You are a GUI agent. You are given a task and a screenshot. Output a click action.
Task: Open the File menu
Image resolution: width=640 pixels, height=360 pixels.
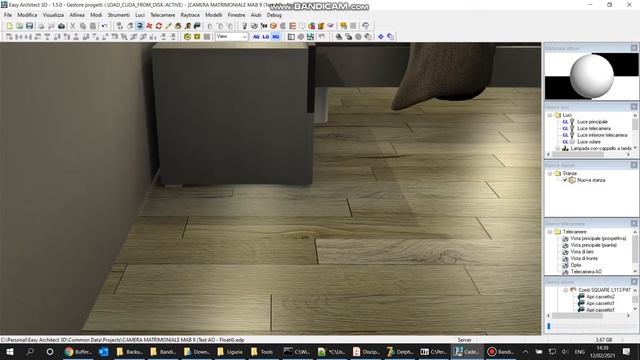pos(8,15)
